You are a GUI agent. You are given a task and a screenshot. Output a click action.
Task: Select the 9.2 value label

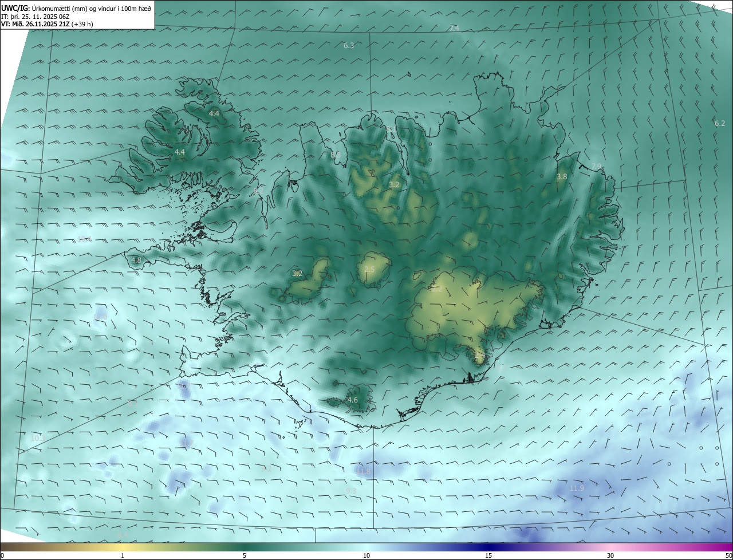pos(266,468)
